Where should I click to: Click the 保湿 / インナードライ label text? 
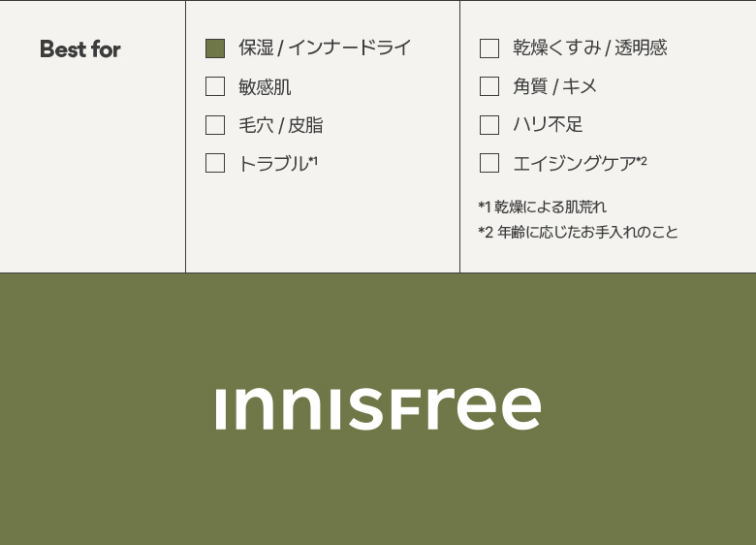click(325, 48)
